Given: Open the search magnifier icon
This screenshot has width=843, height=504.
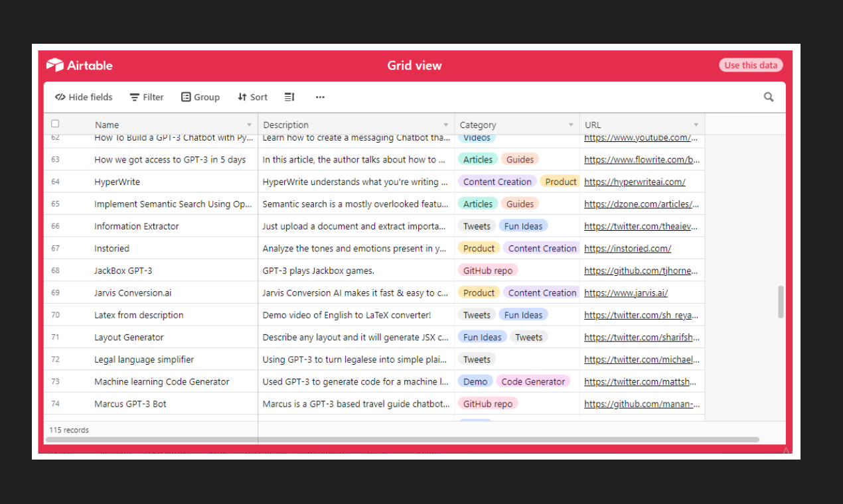Looking at the screenshot, I should [769, 97].
